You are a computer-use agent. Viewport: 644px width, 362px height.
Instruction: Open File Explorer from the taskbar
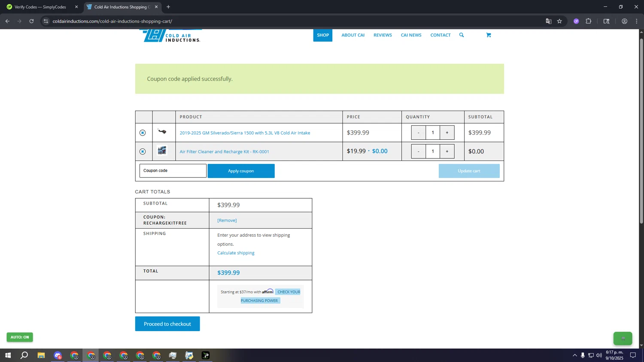click(x=41, y=356)
